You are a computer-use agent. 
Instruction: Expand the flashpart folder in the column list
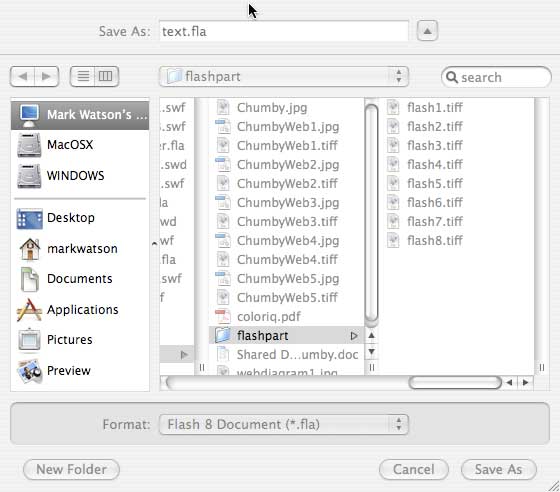tap(354, 336)
